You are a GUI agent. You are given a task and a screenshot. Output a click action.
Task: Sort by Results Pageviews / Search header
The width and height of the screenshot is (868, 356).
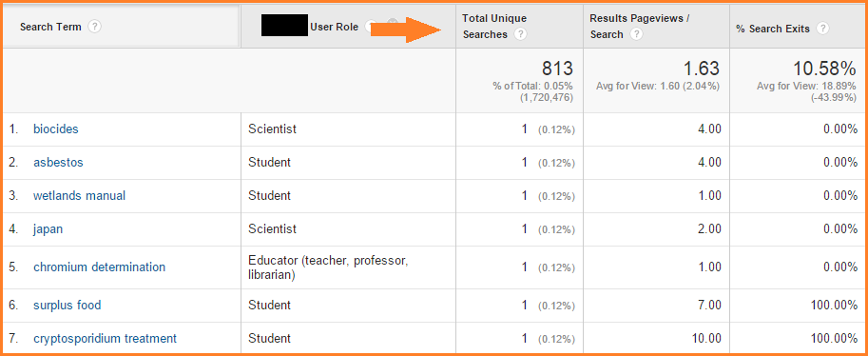click(x=640, y=27)
